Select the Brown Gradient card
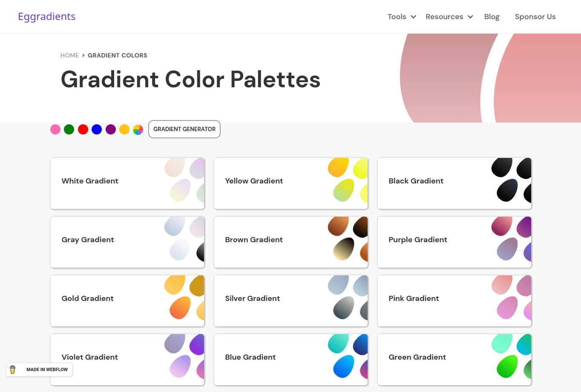581x392 pixels. coord(290,242)
